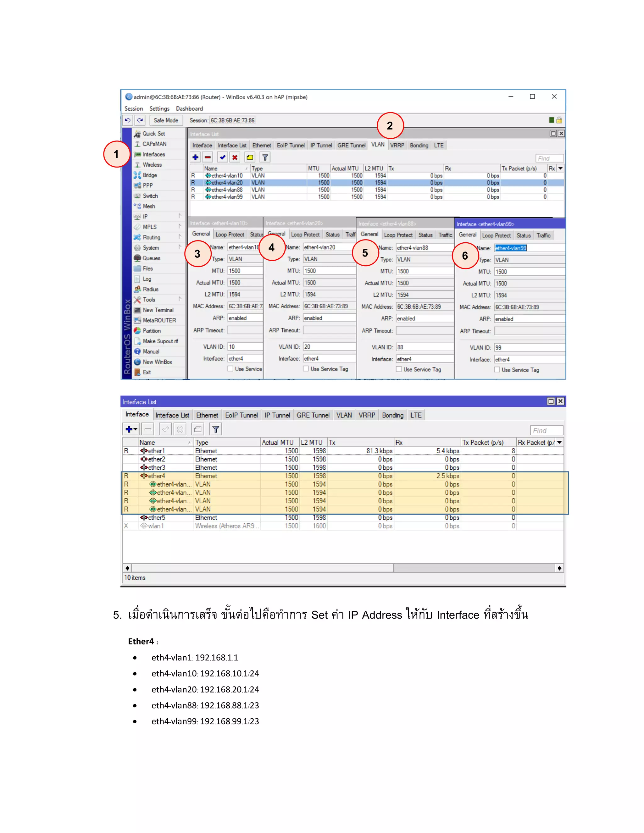Toggle Use Service Tag in ether4-vlan99 window
Viewport: 644px width, 833px height.
pyautogui.click(x=497, y=370)
